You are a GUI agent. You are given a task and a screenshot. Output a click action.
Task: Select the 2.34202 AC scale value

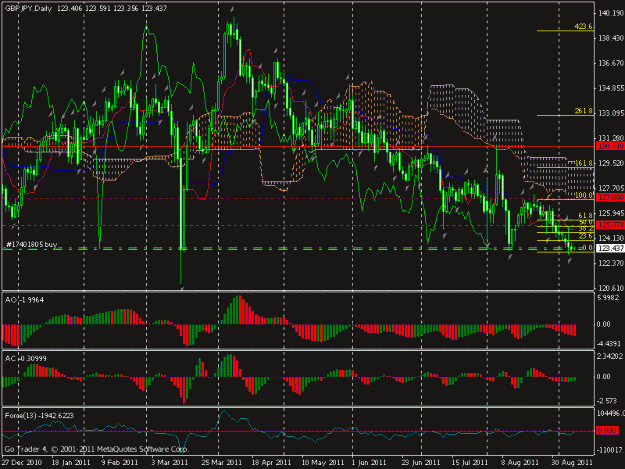(610, 356)
